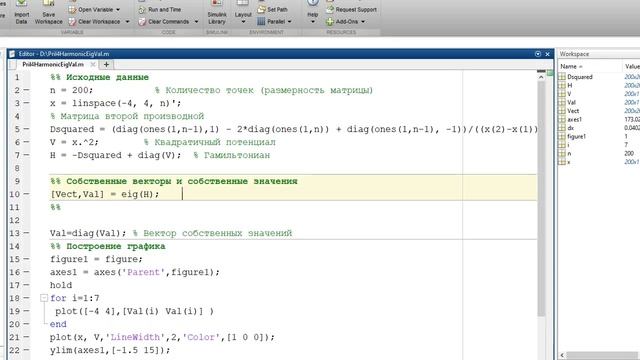Toggle the breakpoint on line 7
The height and width of the screenshot is (360, 640).
(26, 155)
